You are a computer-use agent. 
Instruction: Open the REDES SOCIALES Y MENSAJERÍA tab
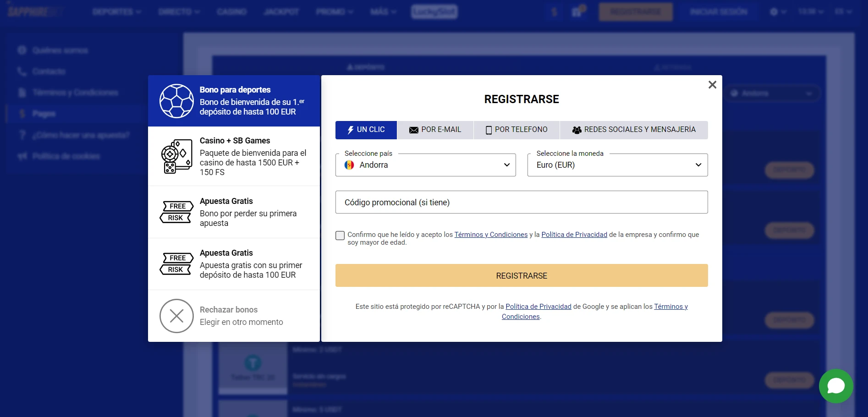point(634,130)
